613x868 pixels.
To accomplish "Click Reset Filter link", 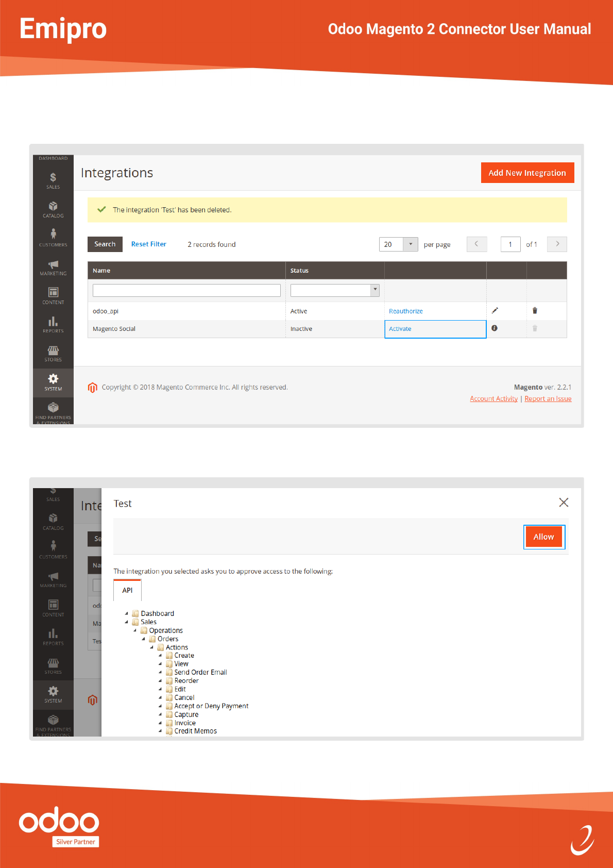I will (149, 244).
